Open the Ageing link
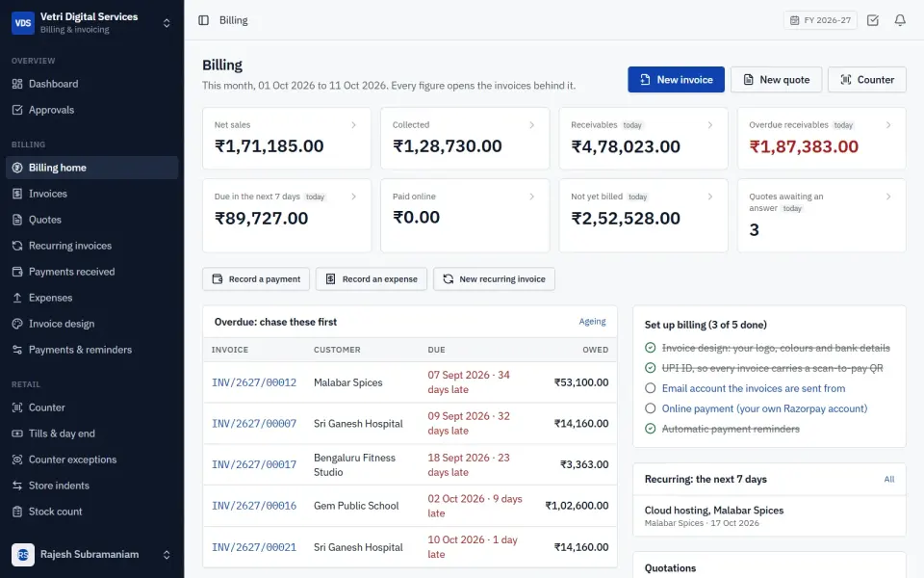The height and width of the screenshot is (578, 924). [592, 322]
